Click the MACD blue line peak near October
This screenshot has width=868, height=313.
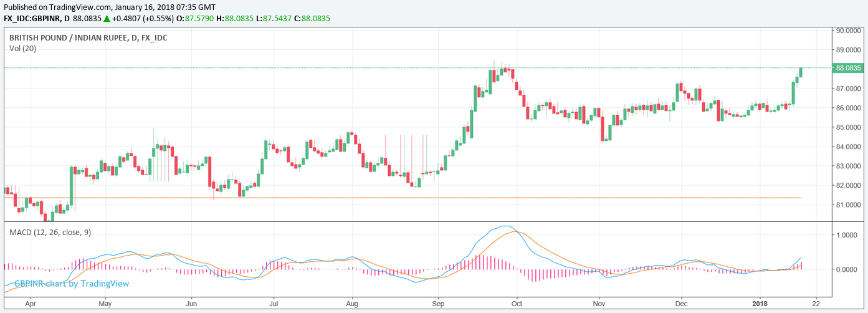point(506,226)
